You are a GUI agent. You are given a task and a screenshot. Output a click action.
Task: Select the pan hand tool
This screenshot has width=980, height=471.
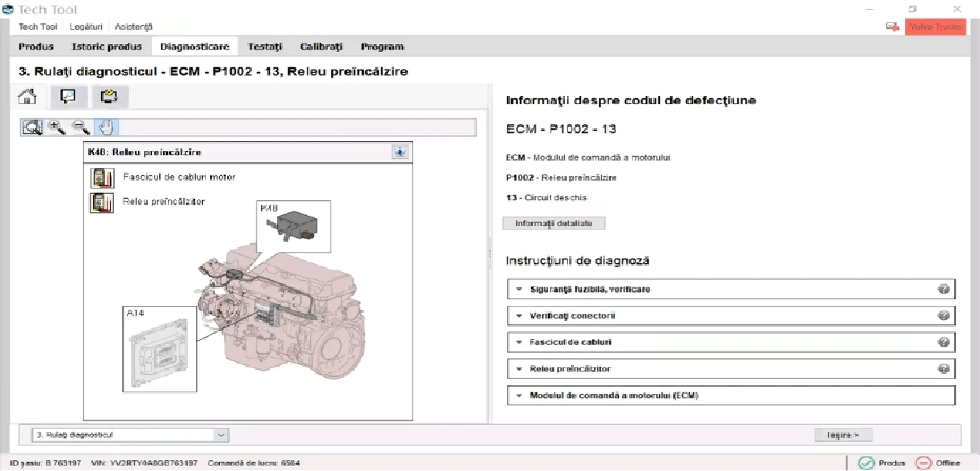pos(106,128)
